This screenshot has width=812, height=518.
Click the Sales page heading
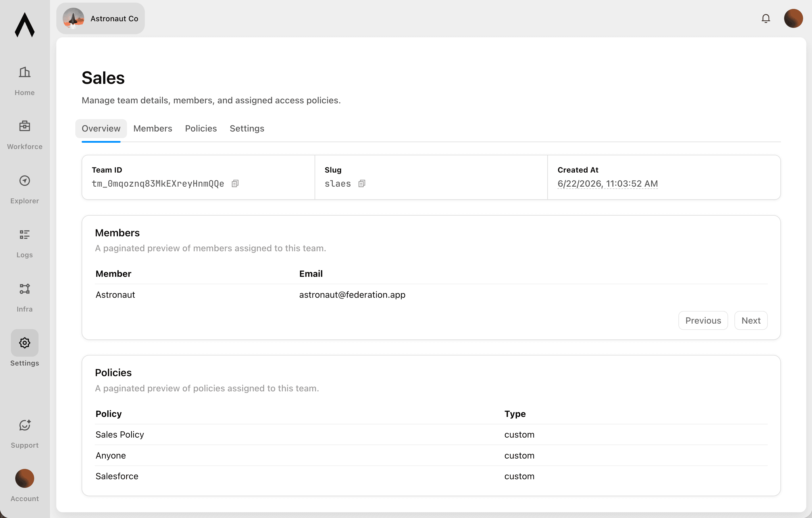[103, 78]
